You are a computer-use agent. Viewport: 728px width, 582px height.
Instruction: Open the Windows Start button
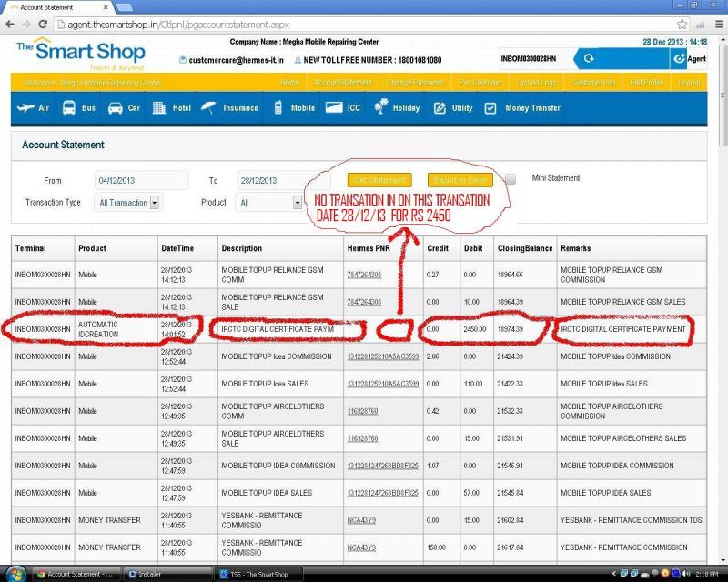tap(15, 574)
